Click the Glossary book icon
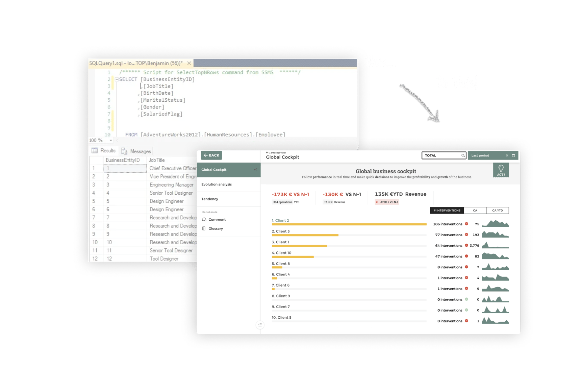 pos(204,229)
